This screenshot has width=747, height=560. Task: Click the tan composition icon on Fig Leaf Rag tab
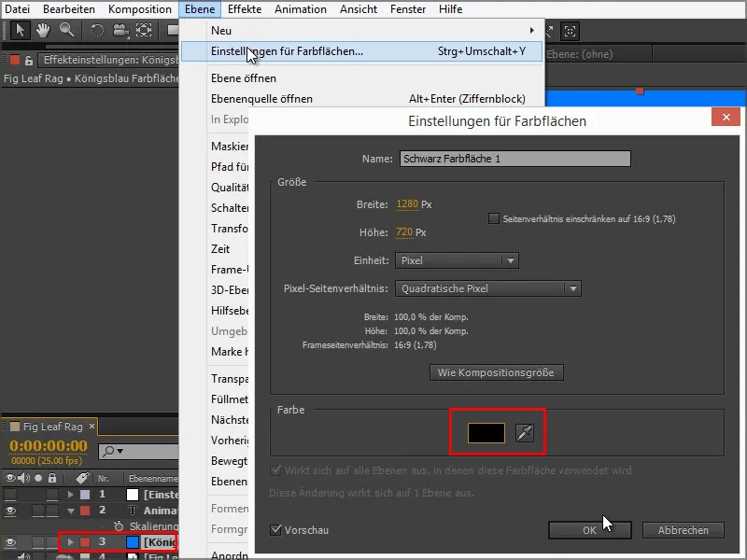15,427
